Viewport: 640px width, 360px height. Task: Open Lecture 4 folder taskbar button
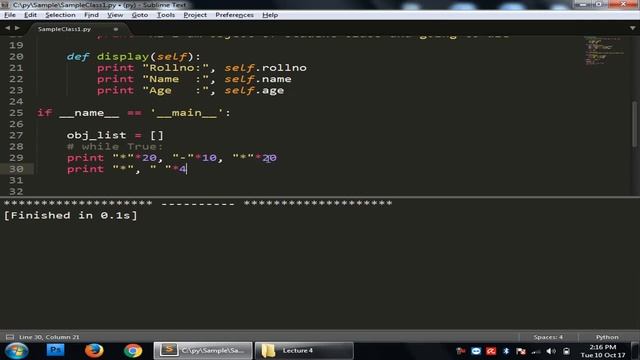(304, 351)
